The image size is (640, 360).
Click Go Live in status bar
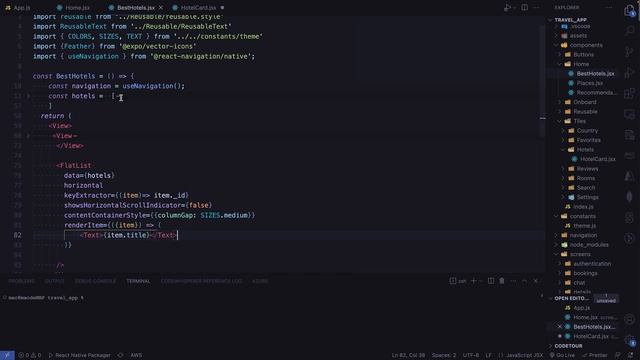pyautogui.click(x=562, y=355)
